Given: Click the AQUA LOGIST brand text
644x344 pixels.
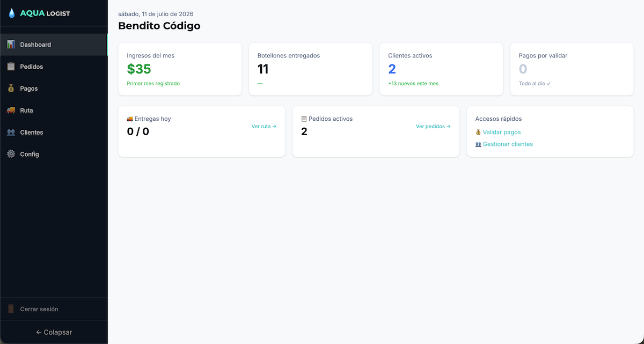Looking at the screenshot, I should click(x=45, y=13).
